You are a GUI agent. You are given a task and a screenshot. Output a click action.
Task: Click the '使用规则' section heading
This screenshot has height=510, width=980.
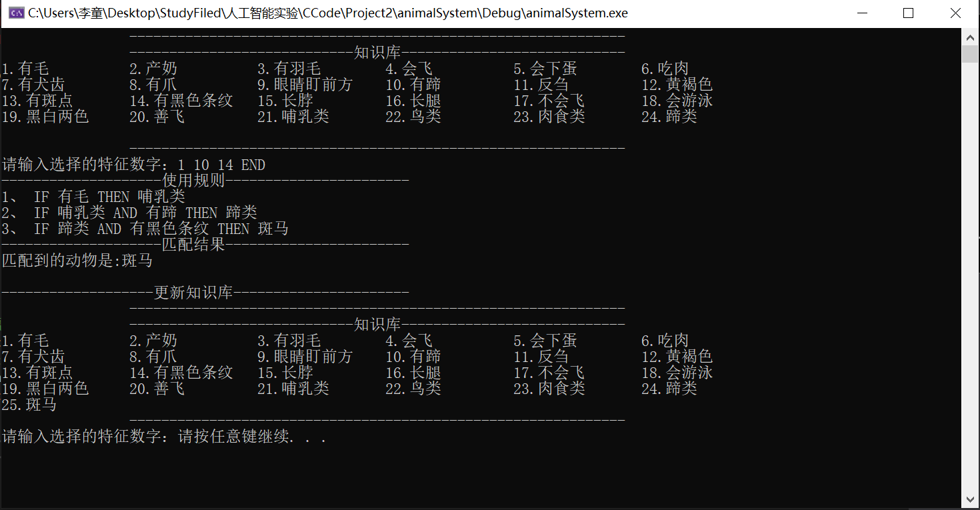click(193, 181)
